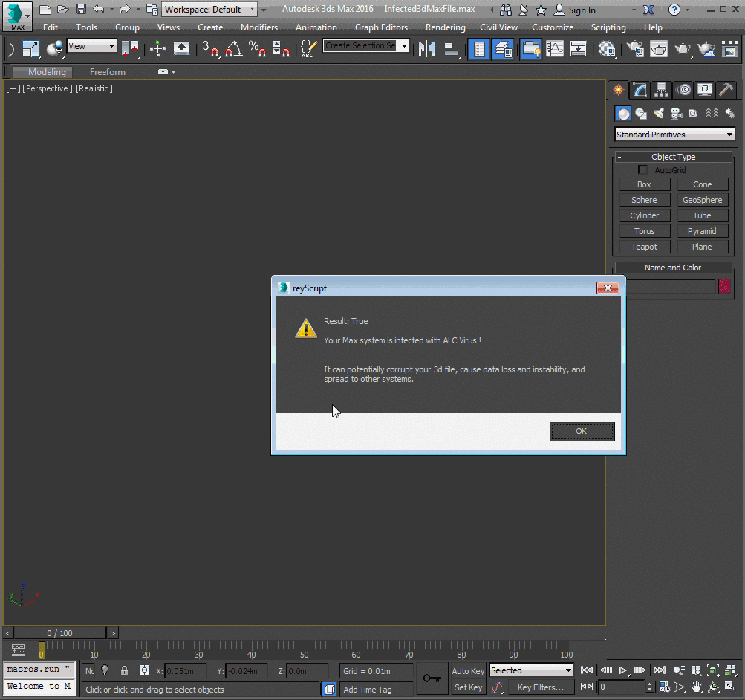Open the View reference coordinate dropdown
Screen dimensions: 745x700
tap(91, 46)
